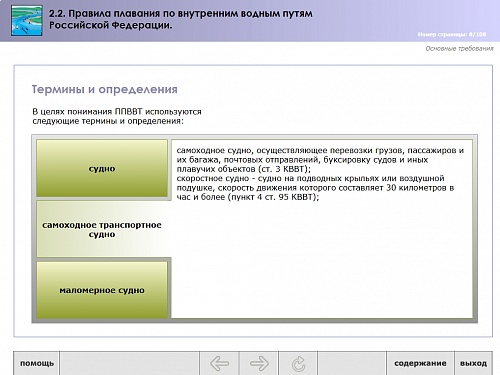Select 'самоходное транспортное судно' term tab

coord(102,229)
